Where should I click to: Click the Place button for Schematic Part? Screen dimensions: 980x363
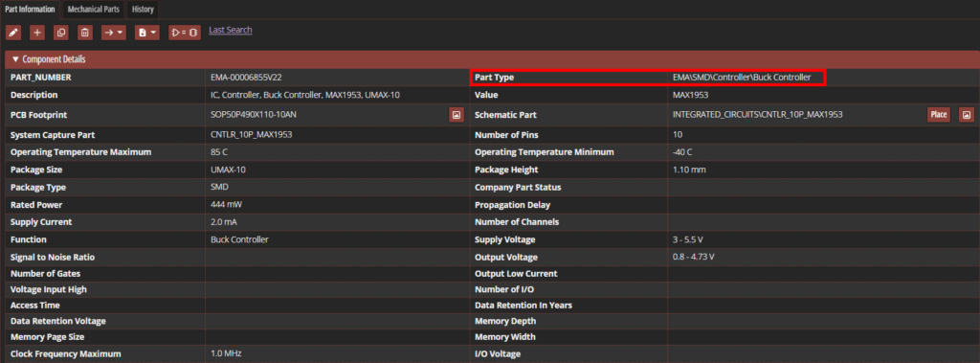pyautogui.click(x=938, y=115)
